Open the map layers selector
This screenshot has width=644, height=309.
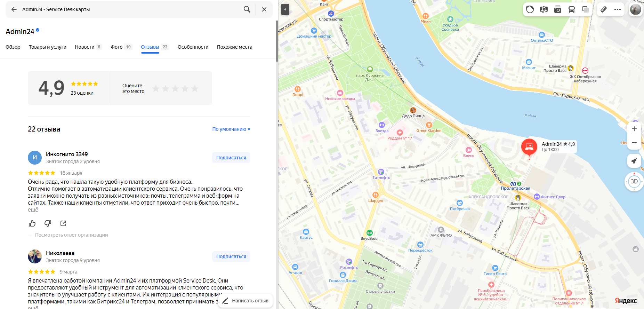click(x=586, y=9)
